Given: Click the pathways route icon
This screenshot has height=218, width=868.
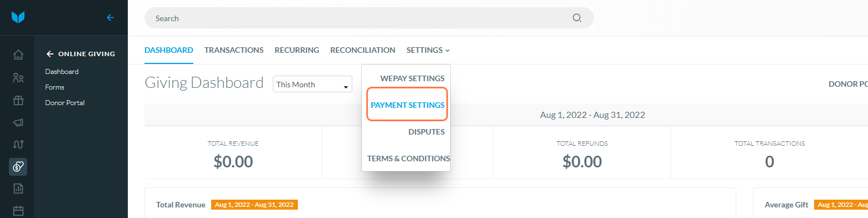Looking at the screenshot, I should click(x=18, y=145).
